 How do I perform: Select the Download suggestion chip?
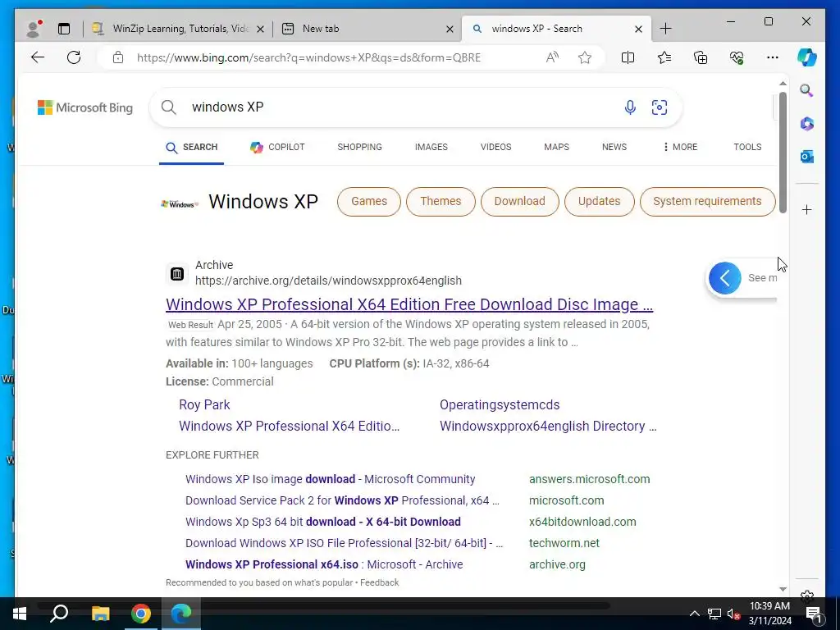[x=519, y=202]
